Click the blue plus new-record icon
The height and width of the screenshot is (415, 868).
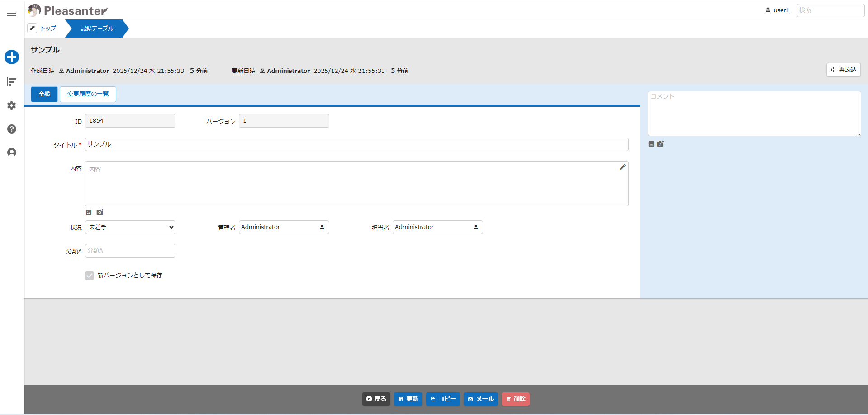click(12, 57)
